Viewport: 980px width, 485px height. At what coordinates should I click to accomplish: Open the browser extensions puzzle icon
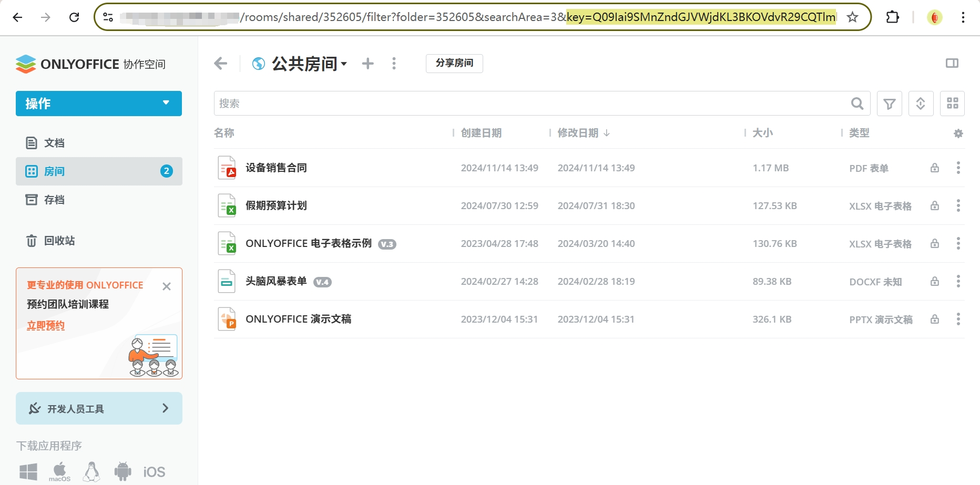(892, 17)
